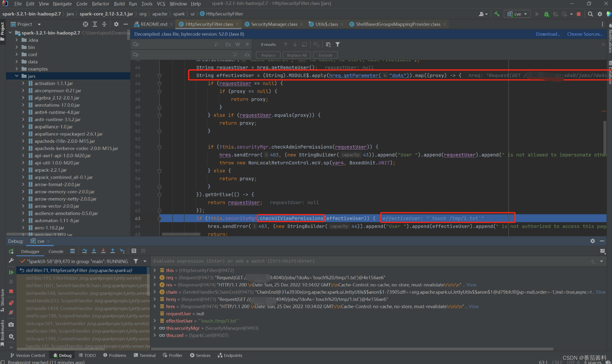Click Show Execution Point lines icon
Image resolution: width=612 pixels, height=364 pixels.
point(72,251)
